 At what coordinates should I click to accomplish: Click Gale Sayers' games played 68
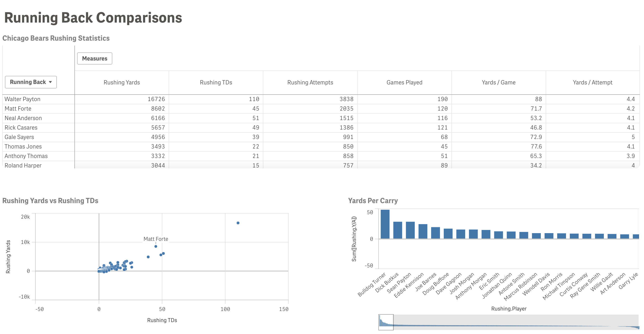coord(444,137)
